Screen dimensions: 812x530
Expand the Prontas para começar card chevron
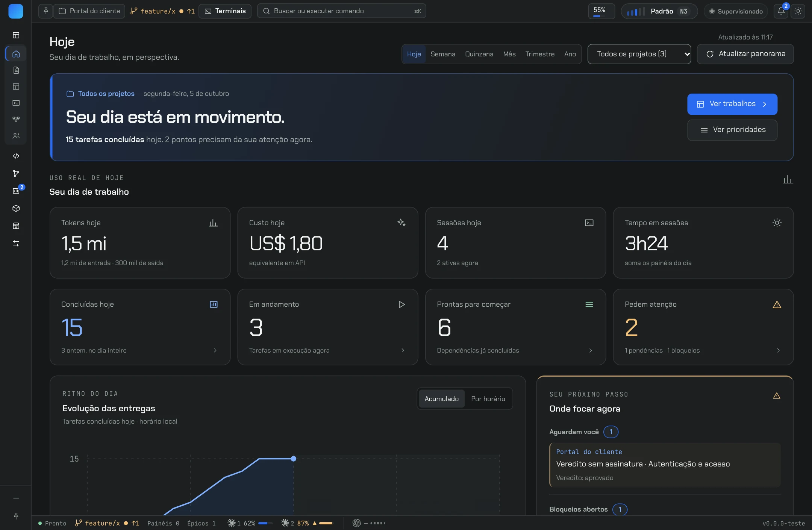pyautogui.click(x=591, y=350)
